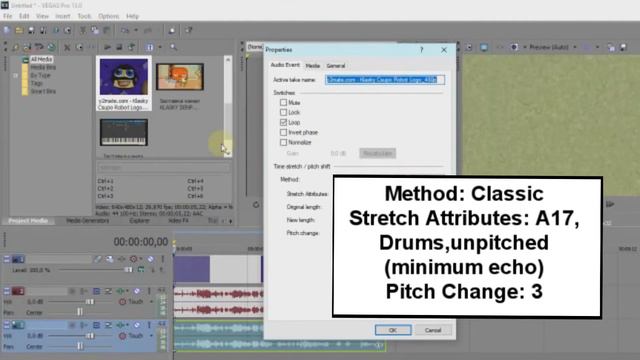Open Touch automation mode dropdown on audio track 2
The image size is (640, 360).
click(x=151, y=302)
